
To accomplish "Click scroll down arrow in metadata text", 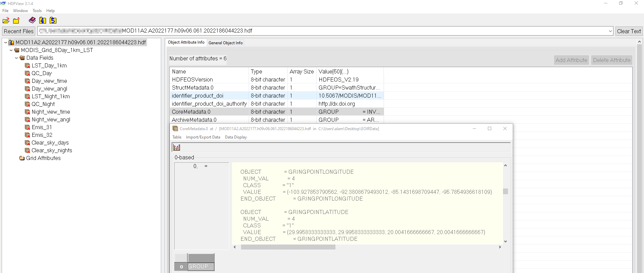I will point(505,241).
